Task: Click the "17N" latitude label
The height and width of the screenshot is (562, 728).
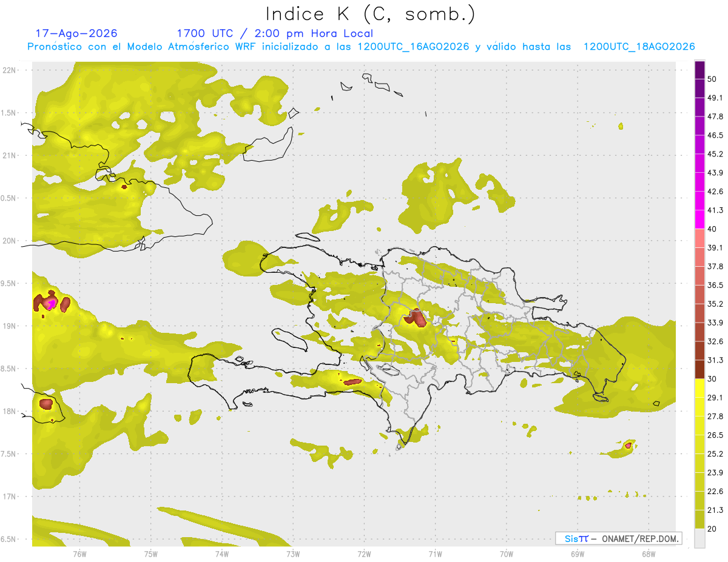Action: pyautogui.click(x=9, y=497)
